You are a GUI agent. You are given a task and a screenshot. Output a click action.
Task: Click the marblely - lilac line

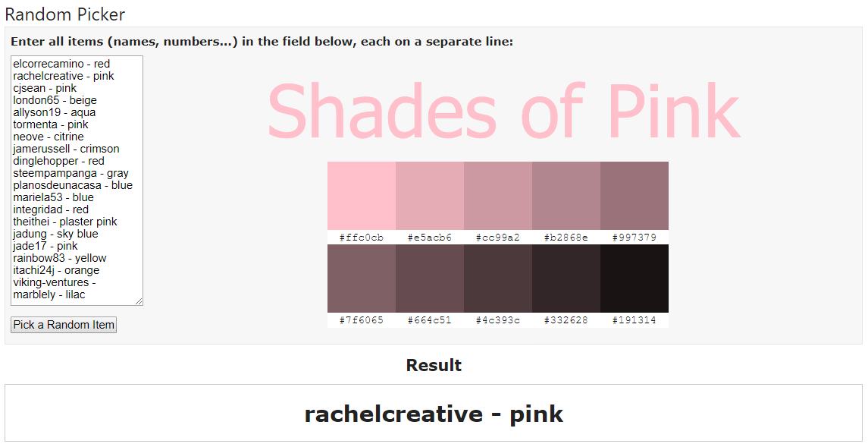(49, 294)
